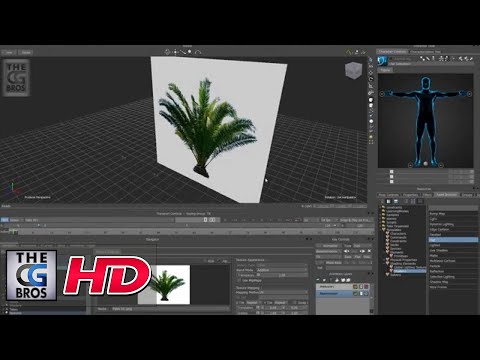Select the Reflection shader entry

click(453, 271)
